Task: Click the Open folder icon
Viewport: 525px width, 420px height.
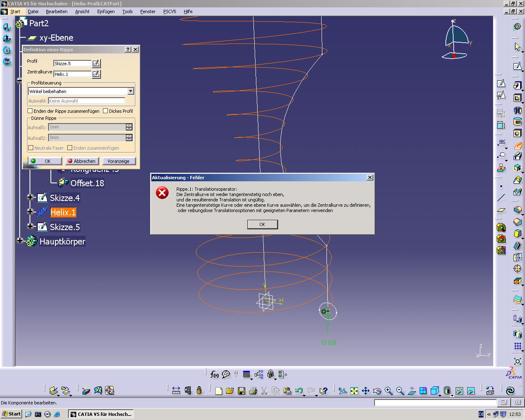Action: 230,391
